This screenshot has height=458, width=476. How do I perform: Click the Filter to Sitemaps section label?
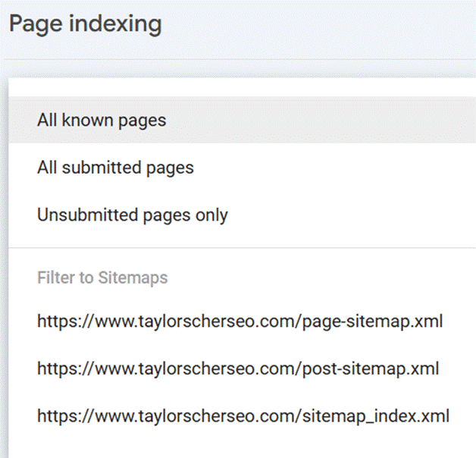tap(102, 278)
